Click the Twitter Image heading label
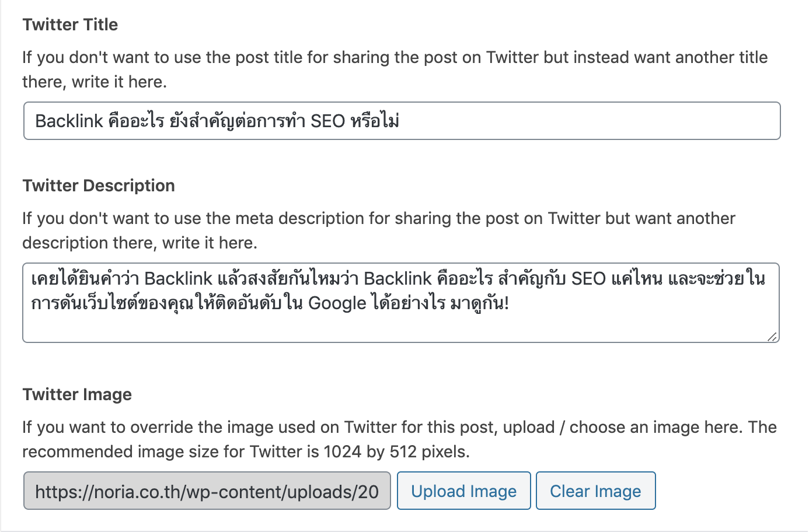 pyautogui.click(x=77, y=394)
